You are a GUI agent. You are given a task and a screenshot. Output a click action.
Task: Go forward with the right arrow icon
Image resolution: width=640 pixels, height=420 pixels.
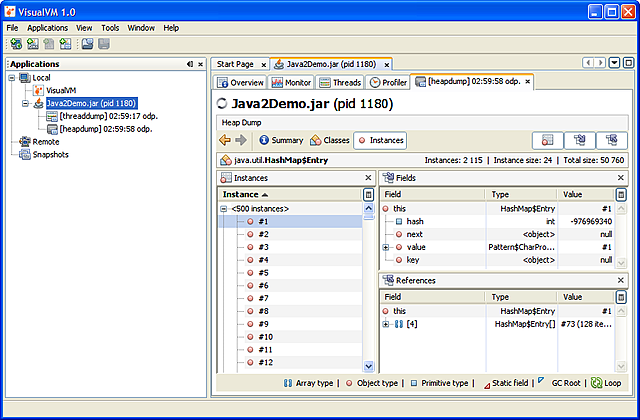(x=241, y=140)
